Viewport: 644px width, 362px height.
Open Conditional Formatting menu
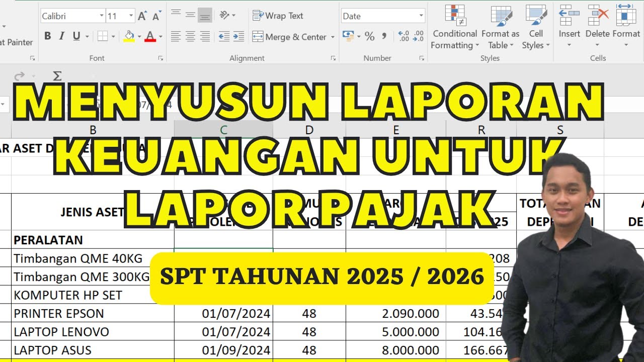pos(455,27)
